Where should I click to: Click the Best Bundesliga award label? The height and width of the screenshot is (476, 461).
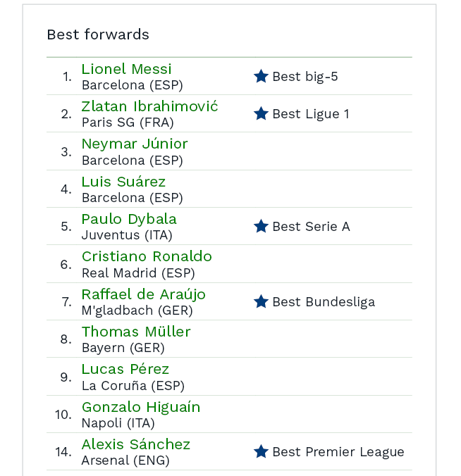pyautogui.click(x=324, y=302)
